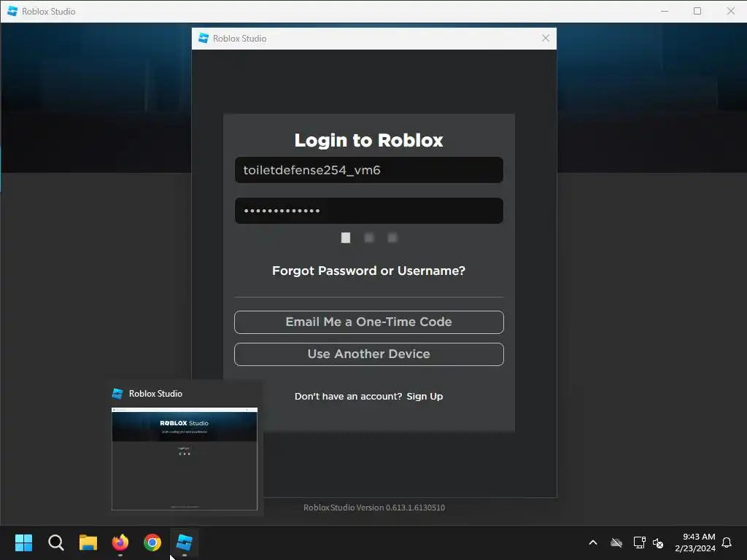Screen dimensions: 747x560
Task: Click the Roblox Studio taskbar preview thumbnail
Action: (185, 459)
